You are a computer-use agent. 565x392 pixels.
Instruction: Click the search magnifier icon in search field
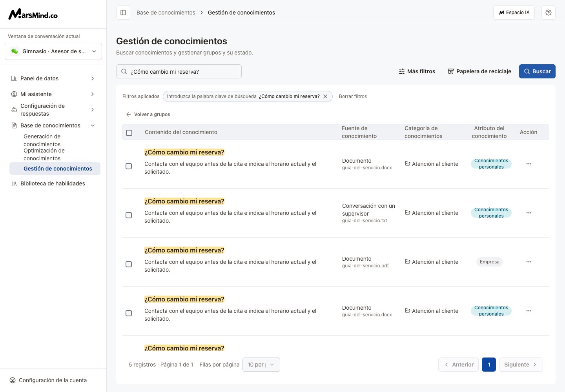[124, 71]
